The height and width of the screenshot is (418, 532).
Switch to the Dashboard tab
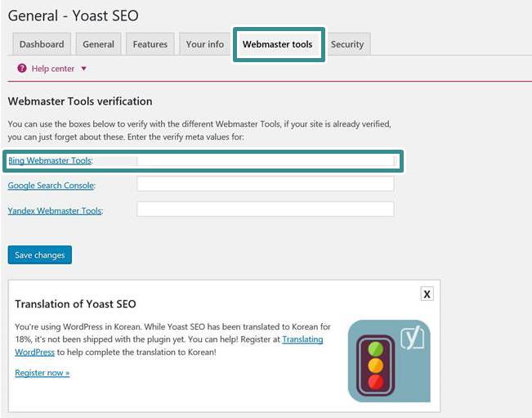(42, 44)
